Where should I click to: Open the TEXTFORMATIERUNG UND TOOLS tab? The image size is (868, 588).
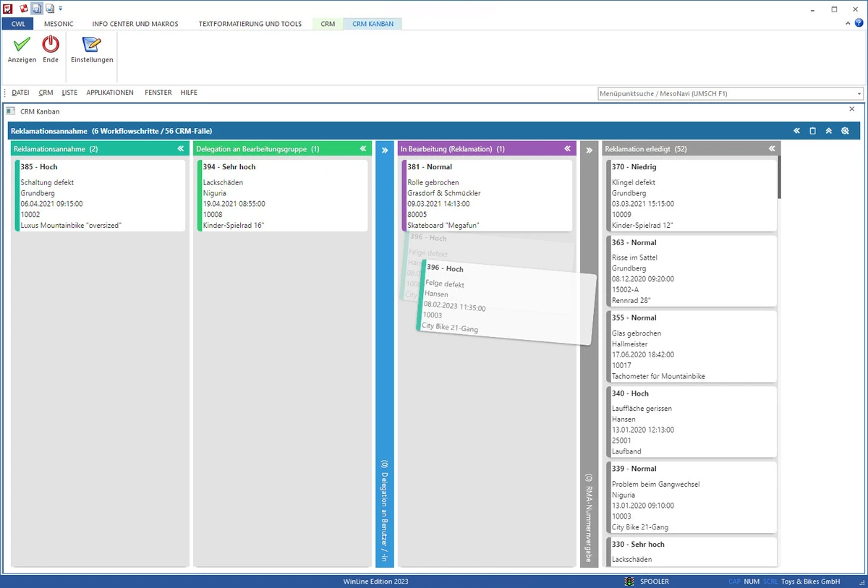pos(250,24)
